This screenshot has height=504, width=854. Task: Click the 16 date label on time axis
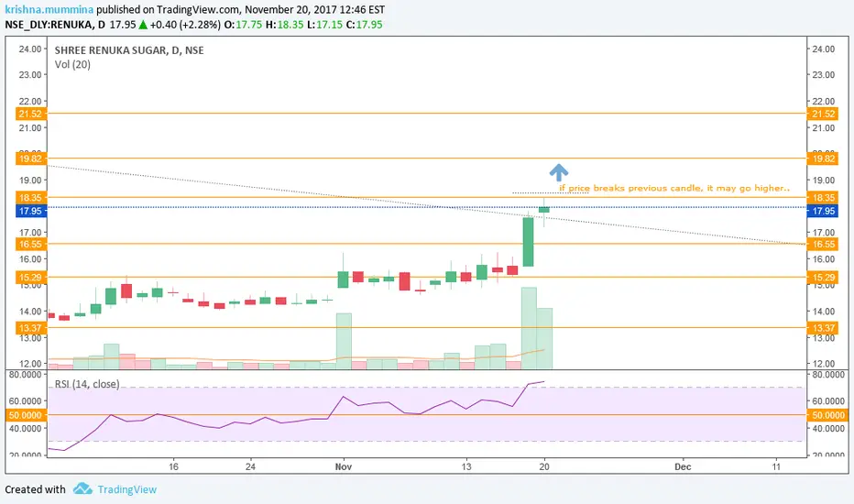pyautogui.click(x=173, y=466)
